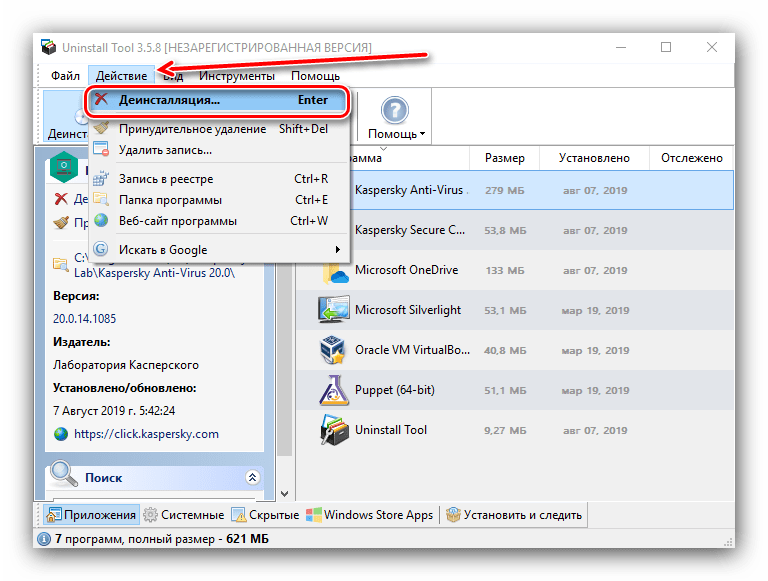The width and height of the screenshot is (768, 581).
Task: Click the folder icon beside Папка программы
Action: tap(101, 199)
